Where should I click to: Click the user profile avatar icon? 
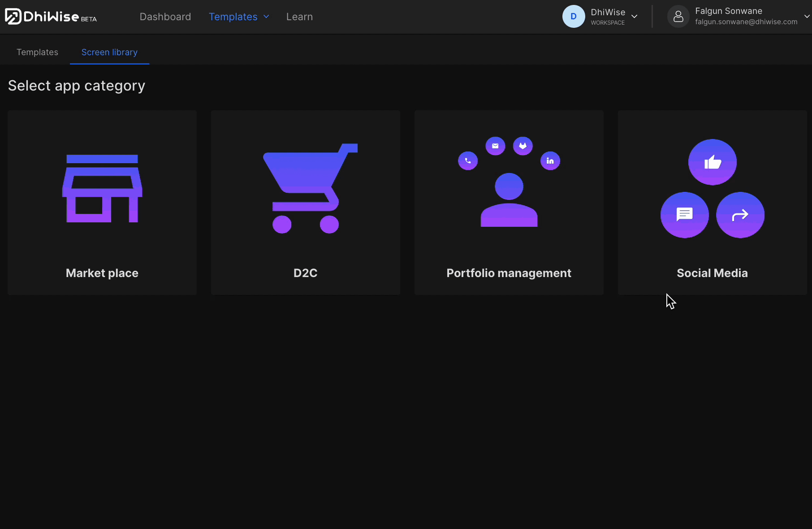click(678, 17)
